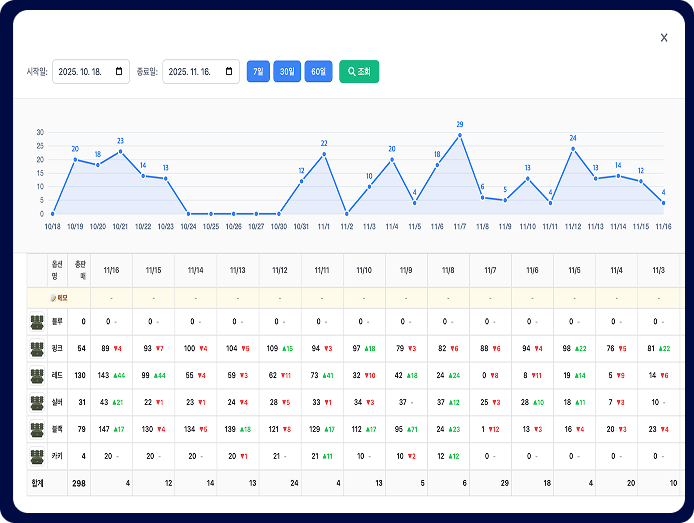The width and height of the screenshot is (694, 523).
Task: Click the start date input field
Action: [x=91, y=71]
